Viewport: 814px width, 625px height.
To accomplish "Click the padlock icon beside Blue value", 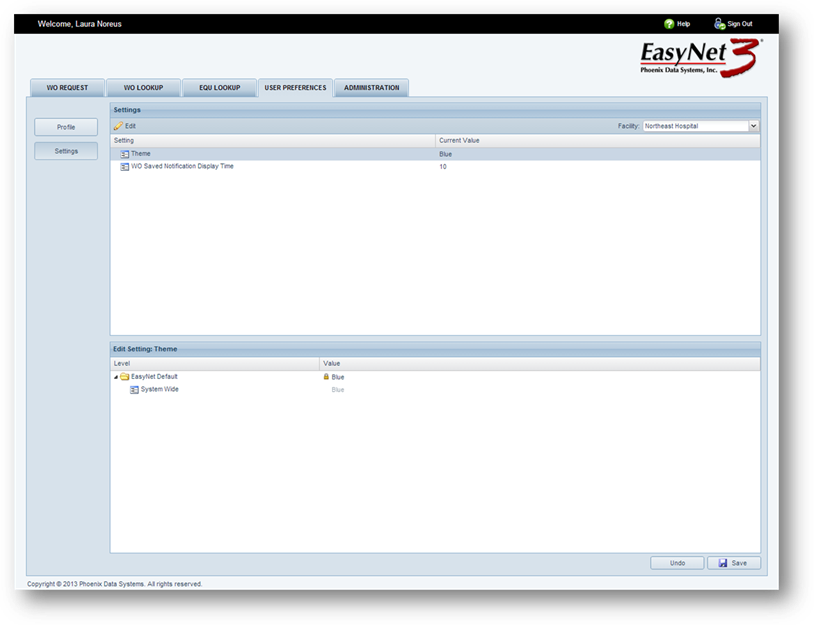I will 326,377.
